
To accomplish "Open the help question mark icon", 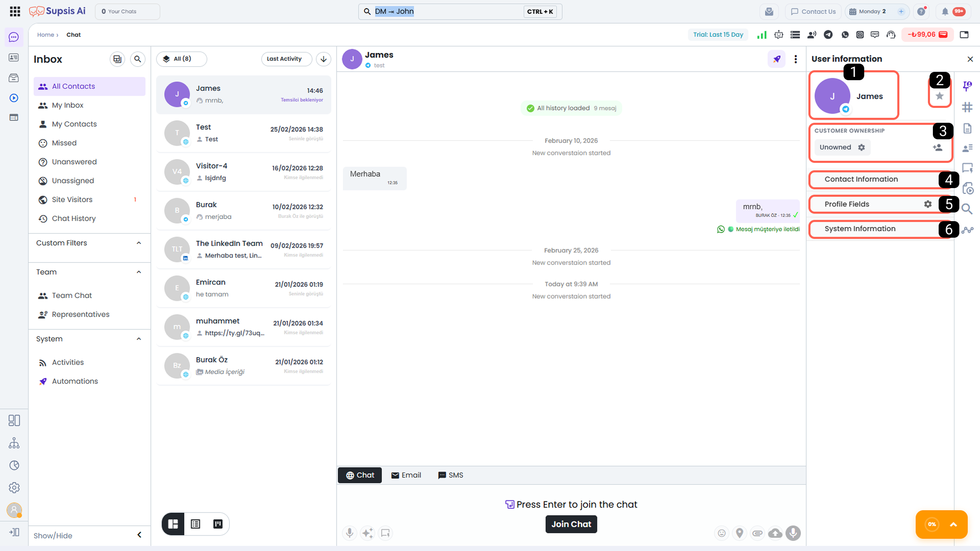I will pos(921,12).
